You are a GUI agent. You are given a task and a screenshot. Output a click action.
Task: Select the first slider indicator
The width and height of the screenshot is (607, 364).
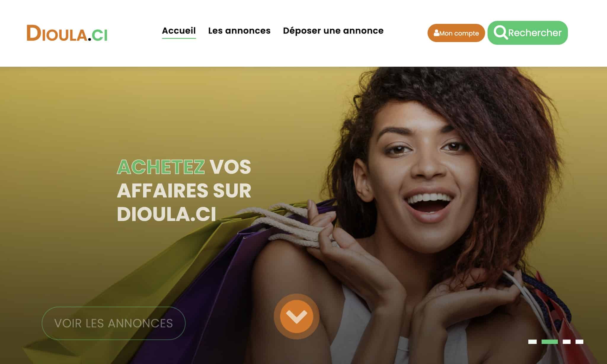(x=532, y=342)
